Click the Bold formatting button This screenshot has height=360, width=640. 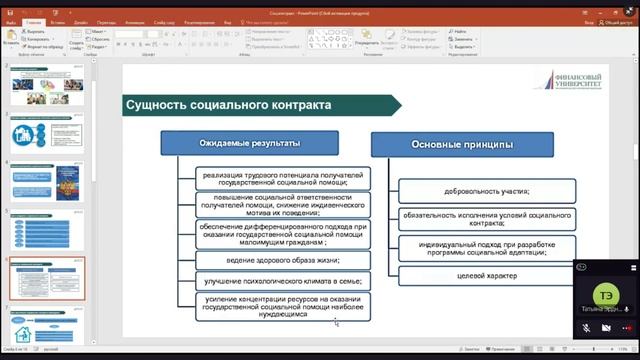118,44
